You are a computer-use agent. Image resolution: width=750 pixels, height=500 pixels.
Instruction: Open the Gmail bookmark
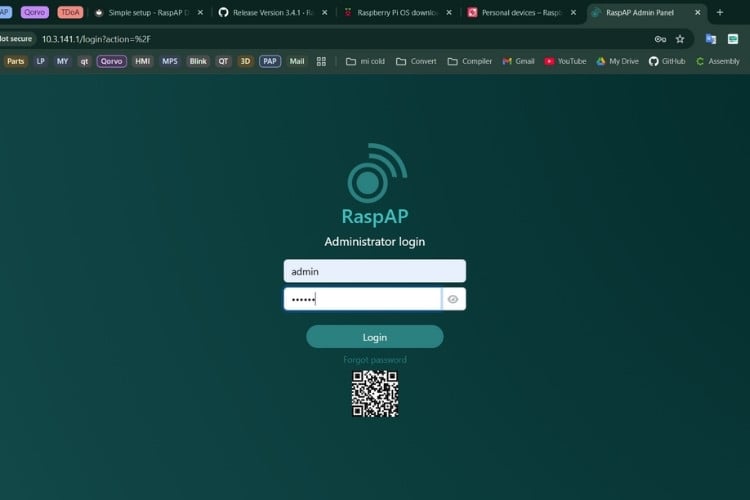click(x=518, y=61)
